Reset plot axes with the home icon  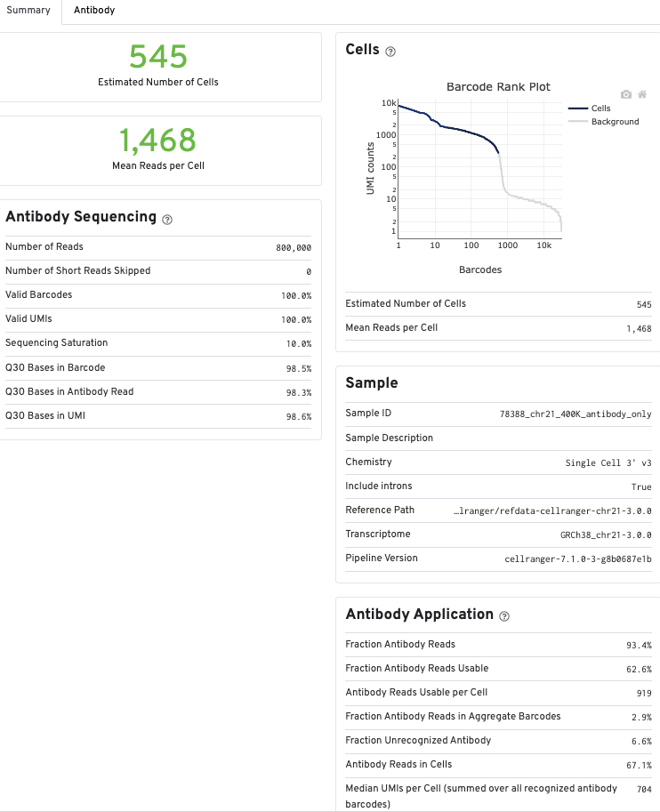coord(642,94)
